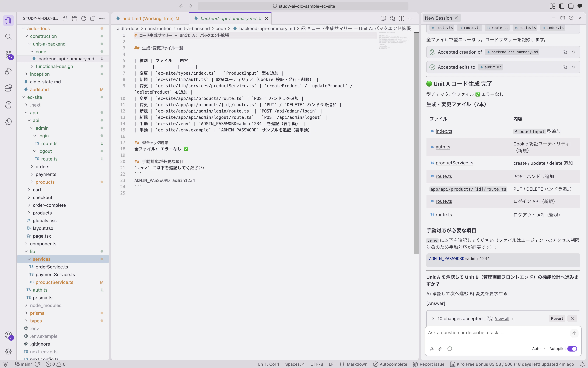The height and width of the screenshot is (368, 588).
Task: Open the Run and Debug view
Action: [8, 71]
